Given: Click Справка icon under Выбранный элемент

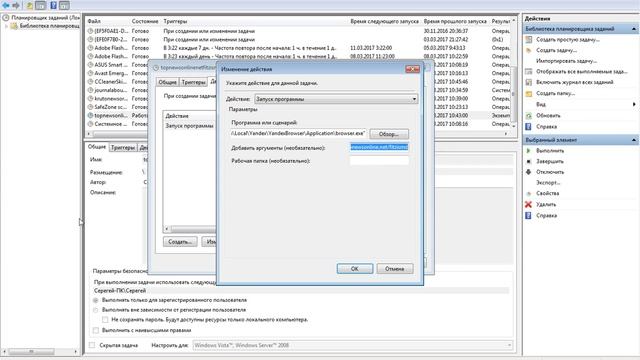Looking at the screenshot, I should tap(529, 215).
